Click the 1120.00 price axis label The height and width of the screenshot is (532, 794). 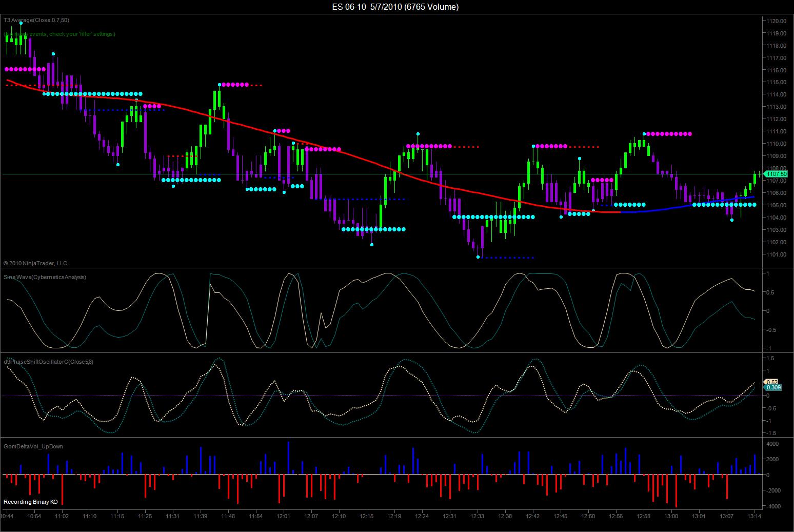click(777, 21)
